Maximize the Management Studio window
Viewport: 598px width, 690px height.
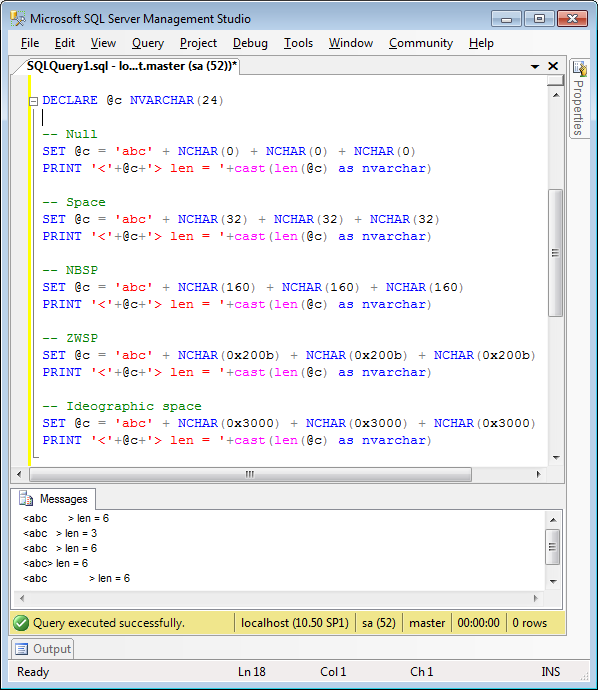pos(539,19)
